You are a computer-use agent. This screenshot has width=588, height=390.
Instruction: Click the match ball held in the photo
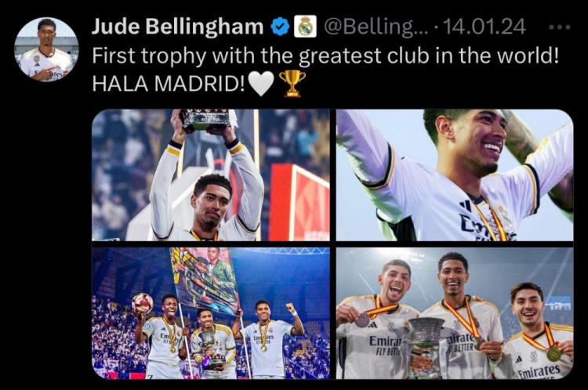[x=142, y=303]
